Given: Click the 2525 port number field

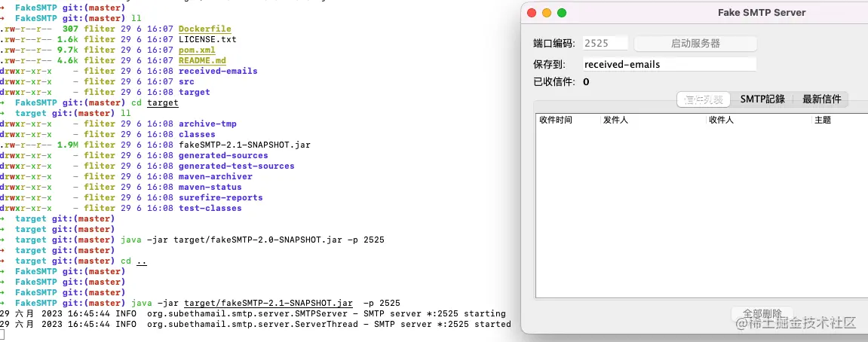Looking at the screenshot, I should (606, 43).
